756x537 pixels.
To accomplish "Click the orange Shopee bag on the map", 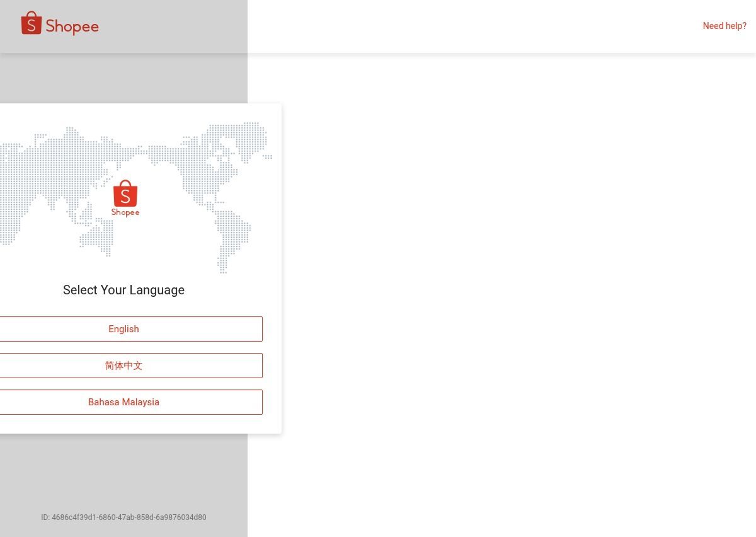I will pos(125,193).
